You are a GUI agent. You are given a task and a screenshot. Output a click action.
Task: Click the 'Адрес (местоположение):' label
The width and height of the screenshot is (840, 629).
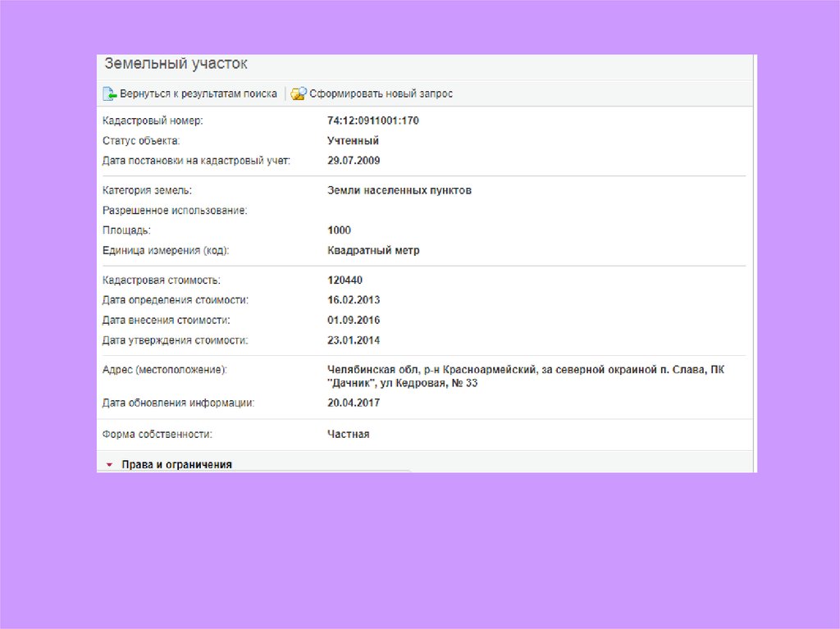pos(164,370)
